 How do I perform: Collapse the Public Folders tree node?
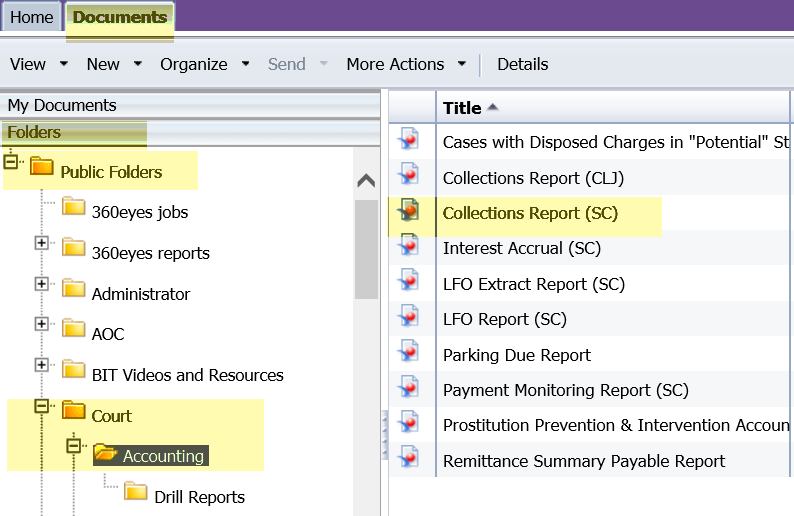pyautogui.click(x=11, y=162)
